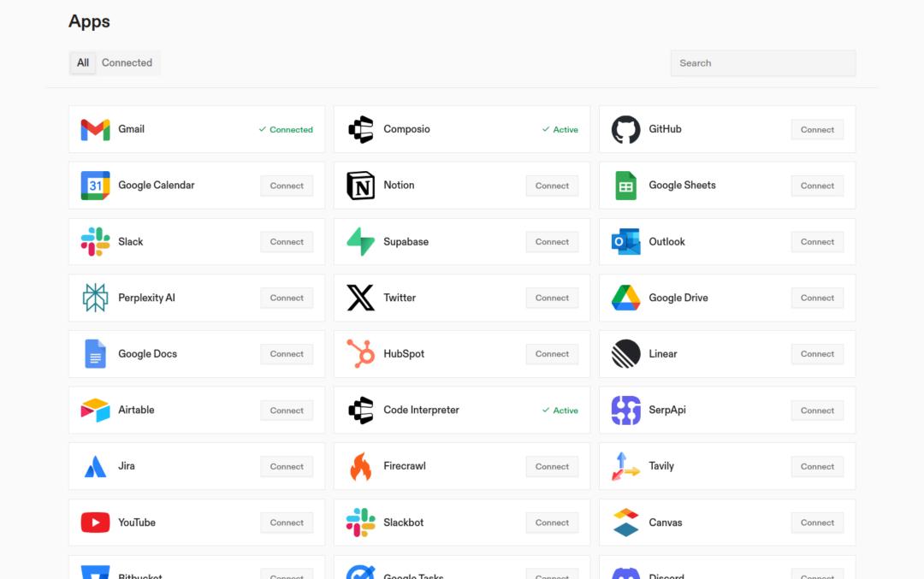Select the Notion app icon
Viewport: 924px width, 579px height.
coord(360,186)
